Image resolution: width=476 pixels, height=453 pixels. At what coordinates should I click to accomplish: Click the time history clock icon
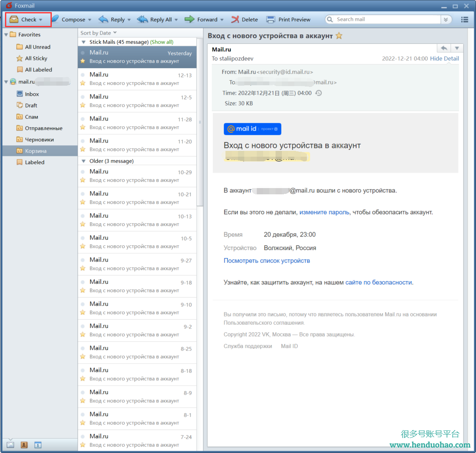click(319, 93)
